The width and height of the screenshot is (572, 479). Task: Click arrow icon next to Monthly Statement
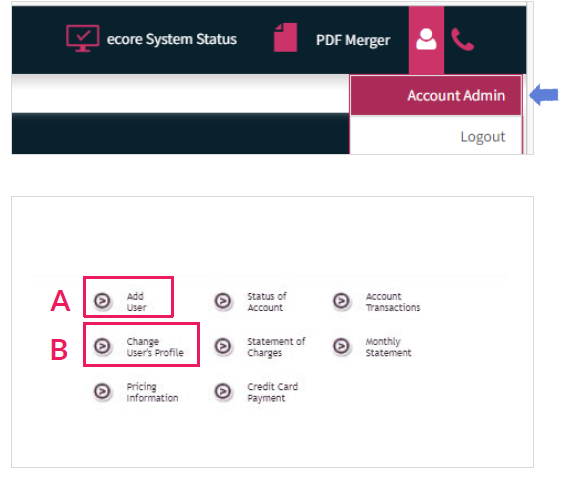(341, 346)
